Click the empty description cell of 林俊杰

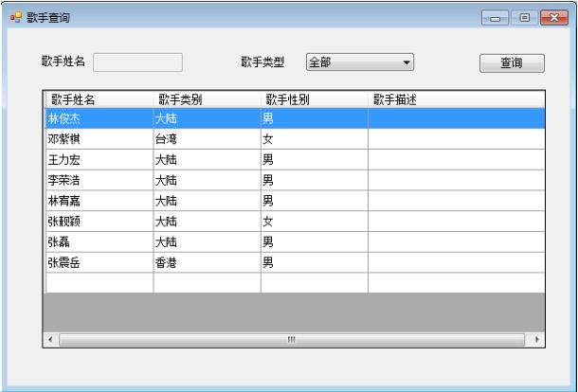click(457, 118)
